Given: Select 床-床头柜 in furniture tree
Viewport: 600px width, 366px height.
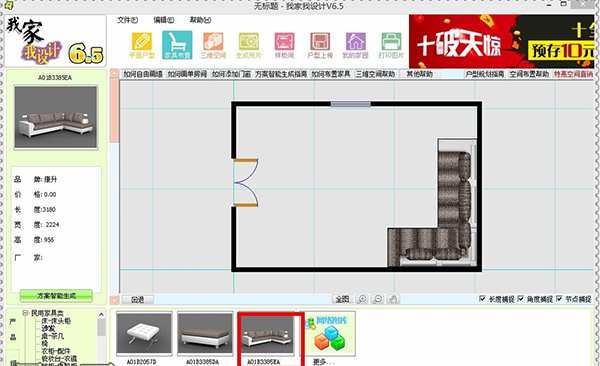Looking at the screenshot, I should click(x=55, y=321).
